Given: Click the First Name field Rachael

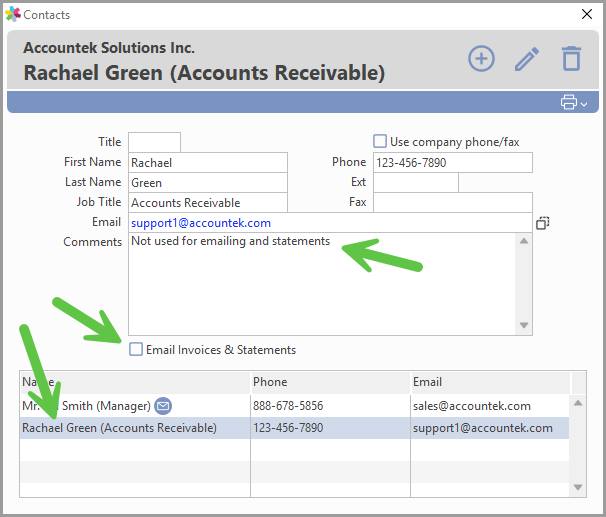Looking at the screenshot, I should (208, 163).
